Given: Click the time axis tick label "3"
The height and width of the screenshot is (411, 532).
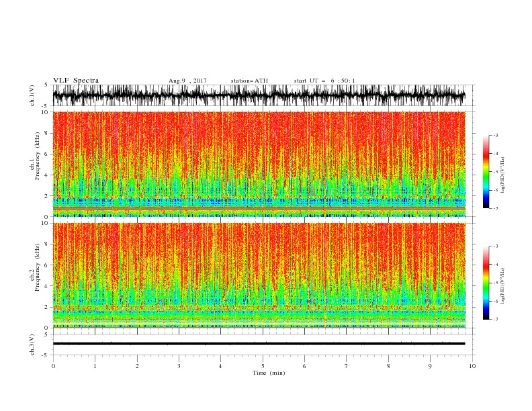Looking at the screenshot, I should pyautogui.click(x=179, y=366).
